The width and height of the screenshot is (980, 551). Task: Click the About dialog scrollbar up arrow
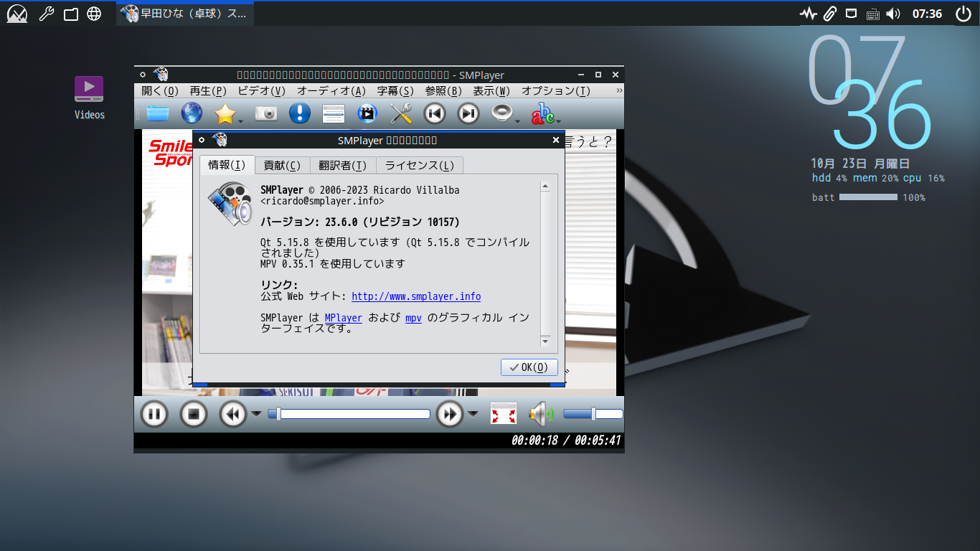(x=545, y=187)
